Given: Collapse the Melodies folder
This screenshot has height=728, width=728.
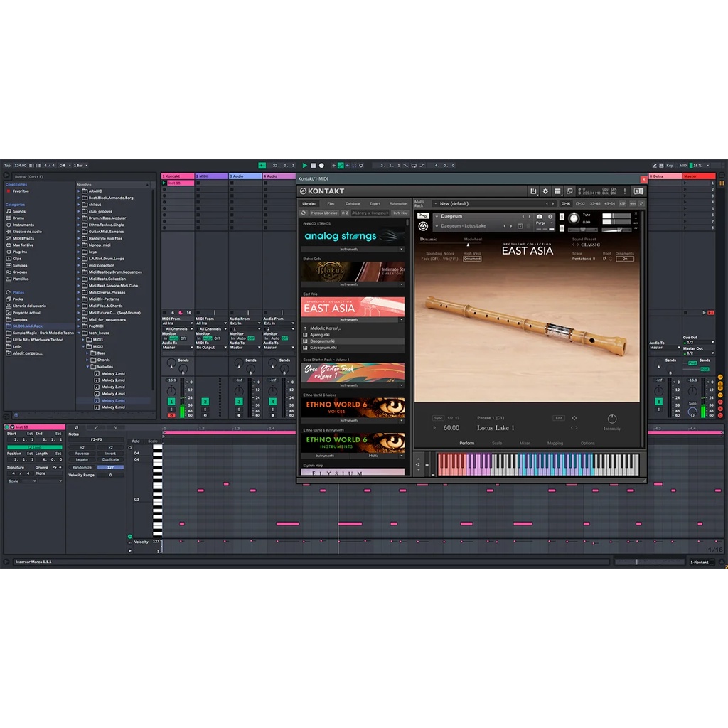Looking at the screenshot, I should pyautogui.click(x=87, y=367).
